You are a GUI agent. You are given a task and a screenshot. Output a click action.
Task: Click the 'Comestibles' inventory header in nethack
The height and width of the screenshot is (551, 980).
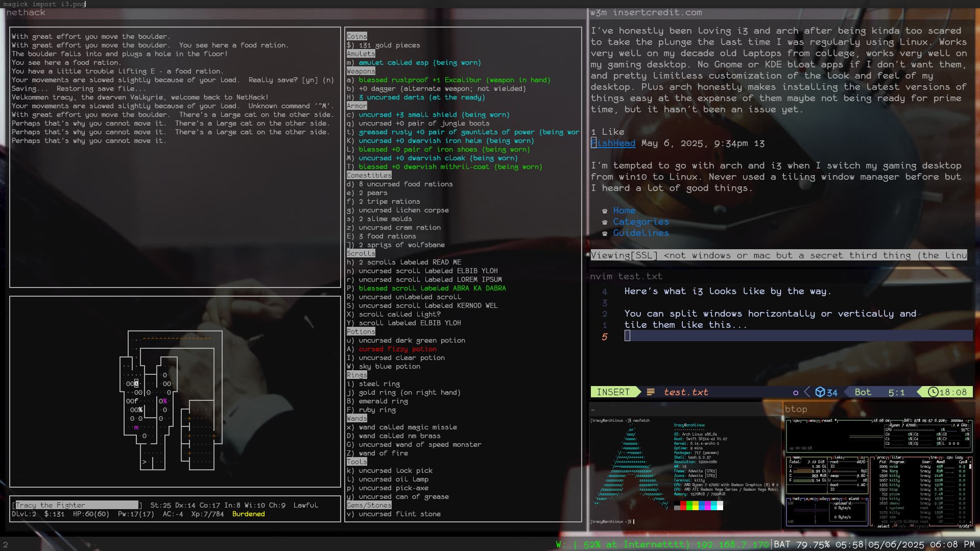[369, 175]
